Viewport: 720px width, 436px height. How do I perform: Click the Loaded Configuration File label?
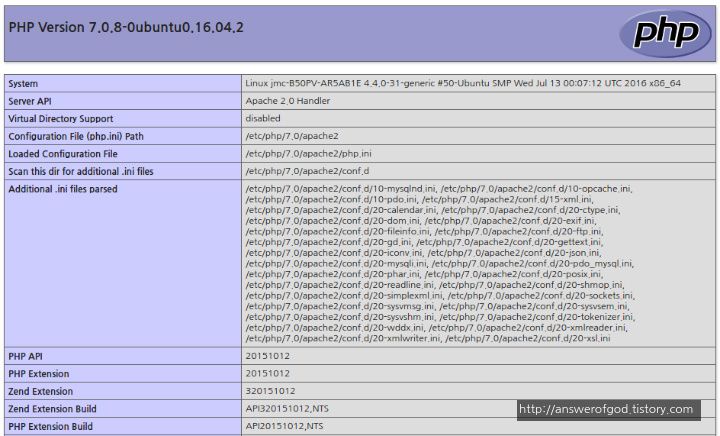63,154
